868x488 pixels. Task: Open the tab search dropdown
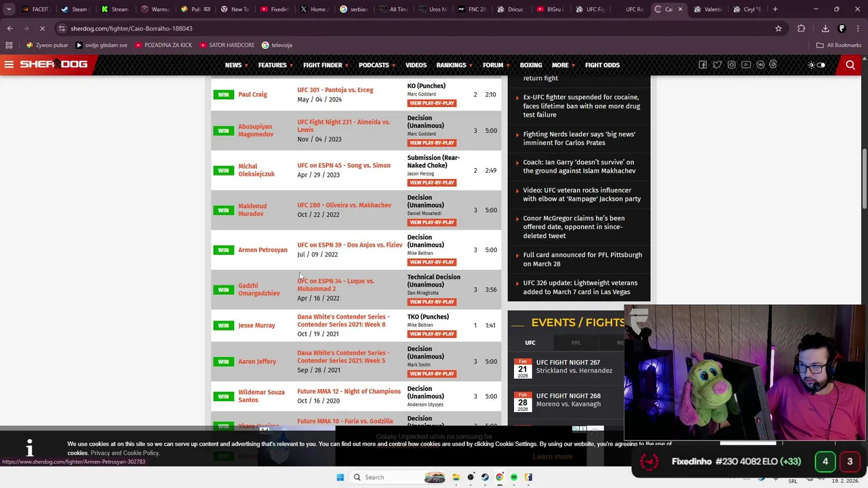8,9
